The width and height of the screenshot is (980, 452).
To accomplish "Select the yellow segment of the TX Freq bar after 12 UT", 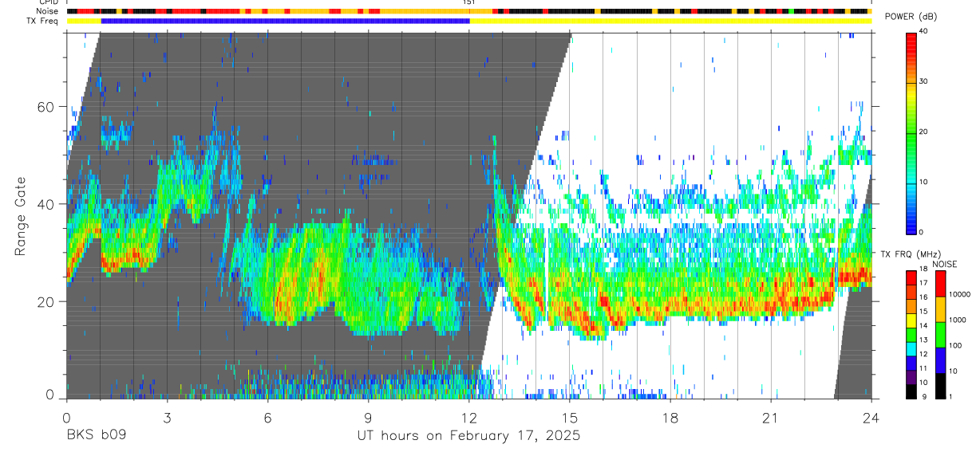I will pos(670,21).
